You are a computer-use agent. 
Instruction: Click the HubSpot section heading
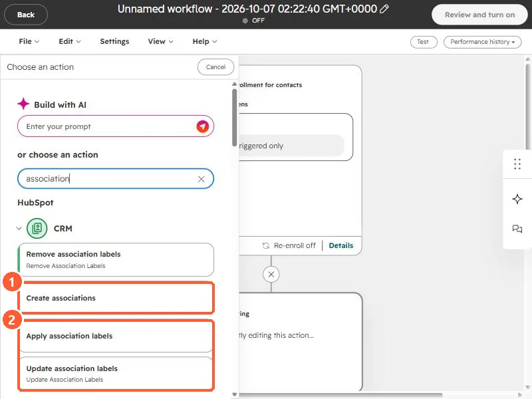tap(35, 203)
